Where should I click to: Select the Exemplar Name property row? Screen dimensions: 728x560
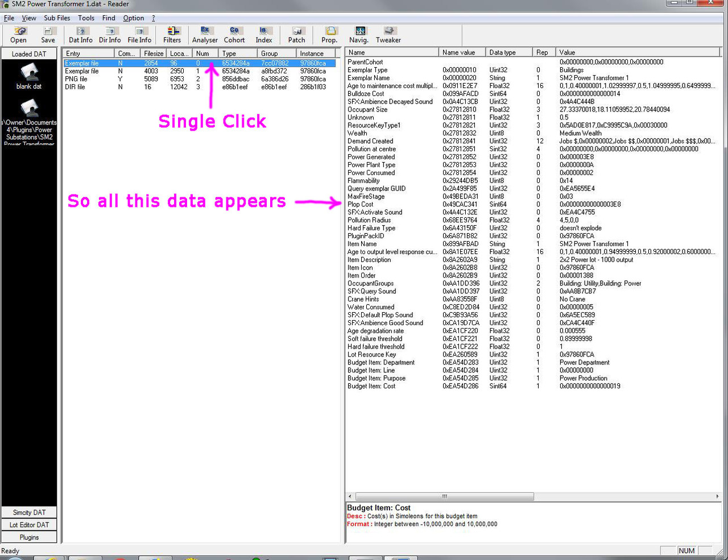pos(533,78)
